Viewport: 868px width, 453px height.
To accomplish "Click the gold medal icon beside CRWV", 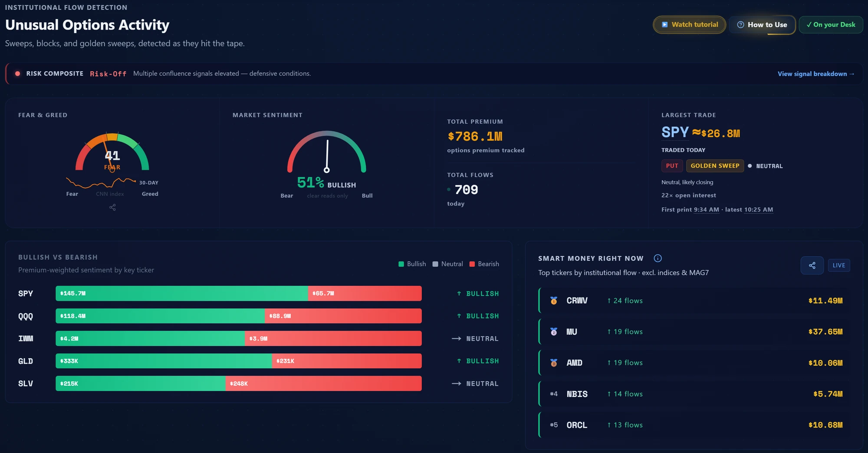I will [x=554, y=301].
